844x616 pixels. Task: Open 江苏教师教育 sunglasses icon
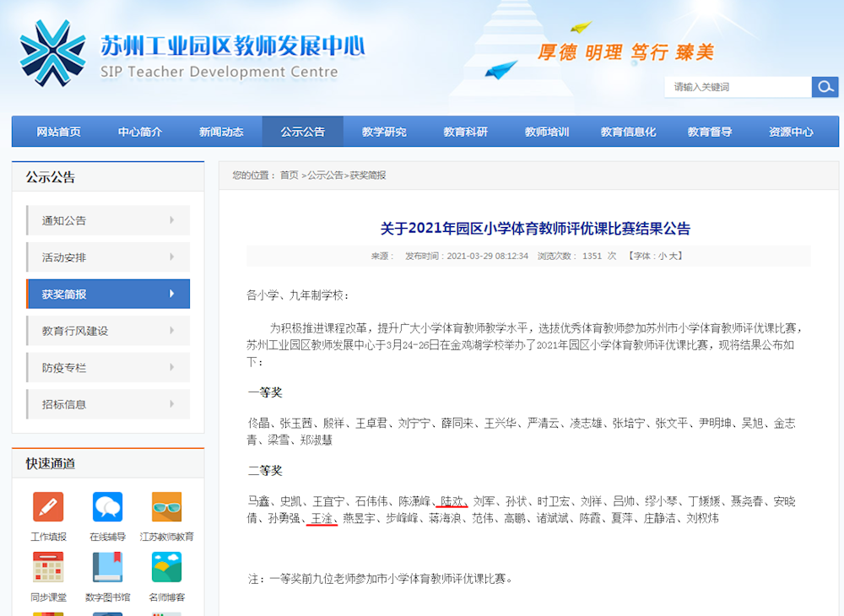[x=166, y=506]
